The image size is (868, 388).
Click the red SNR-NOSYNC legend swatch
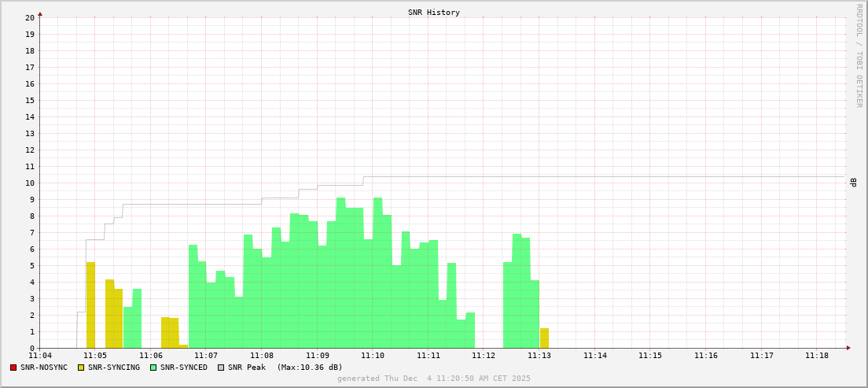(13, 368)
